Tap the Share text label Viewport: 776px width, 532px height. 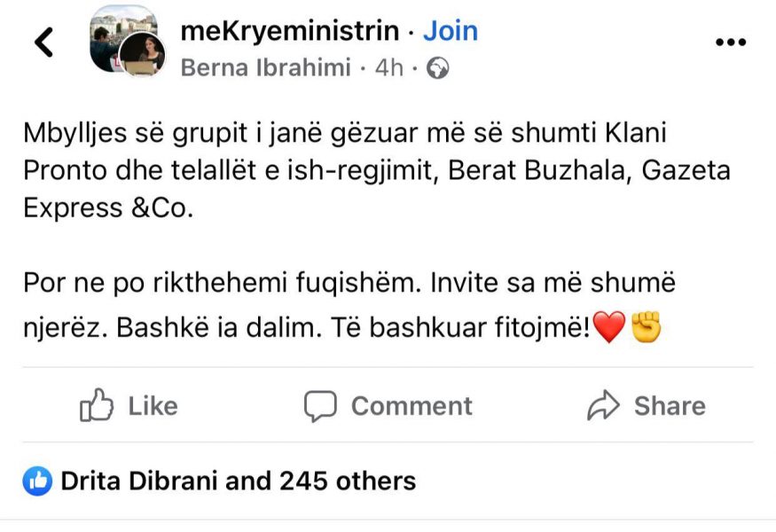point(670,406)
